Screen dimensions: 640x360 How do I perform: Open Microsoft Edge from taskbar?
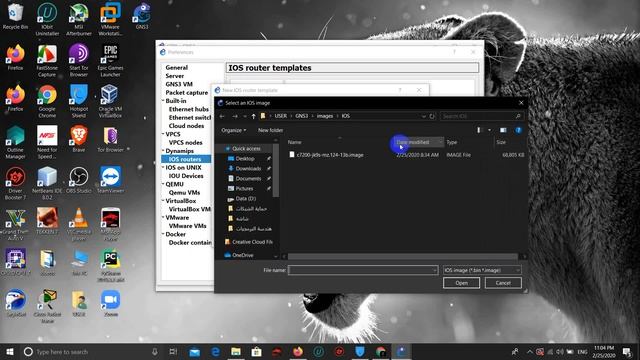pyautogui.click(x=215, y=351)
